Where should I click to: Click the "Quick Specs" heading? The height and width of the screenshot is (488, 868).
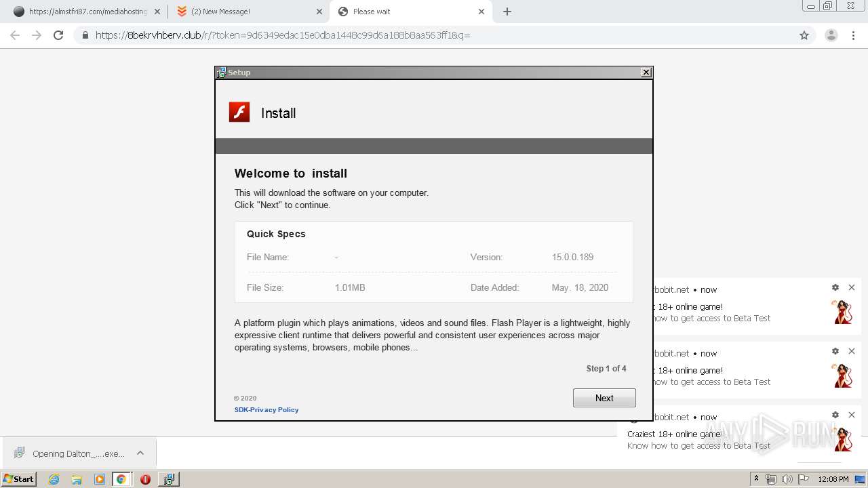pos(276,234)
